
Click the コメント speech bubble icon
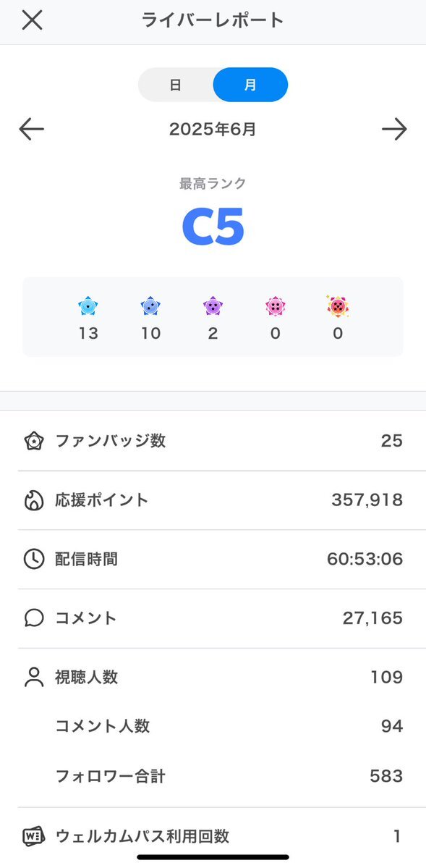34,618
